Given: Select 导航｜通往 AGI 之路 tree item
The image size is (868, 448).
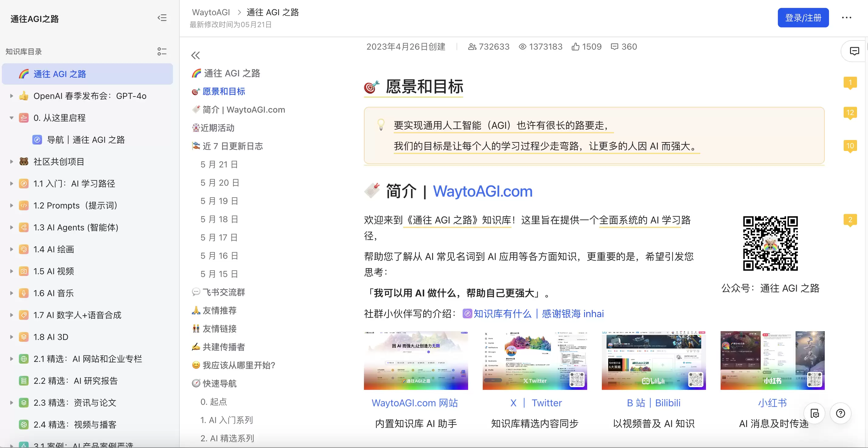Looking at the screenshot, I should [x=88, y=139].
